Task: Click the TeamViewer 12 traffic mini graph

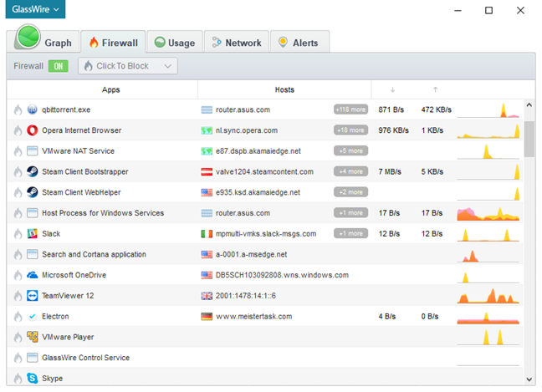Action: coord(488,297)
